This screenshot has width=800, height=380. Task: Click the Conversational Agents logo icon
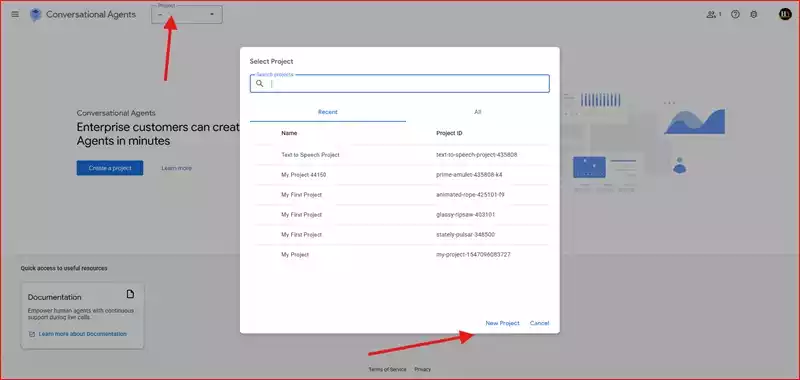point(35,15)
